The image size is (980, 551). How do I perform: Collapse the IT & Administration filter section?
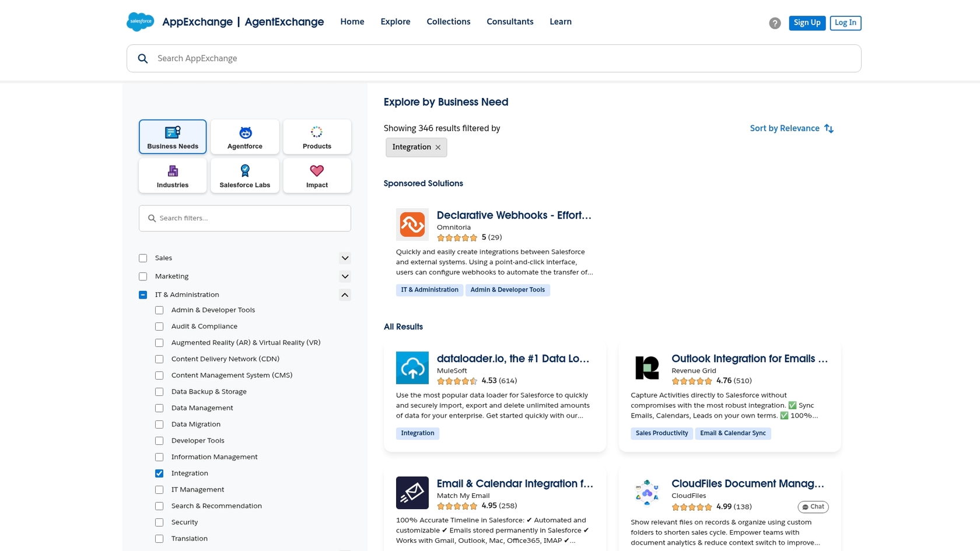click(x=345, y=294)
